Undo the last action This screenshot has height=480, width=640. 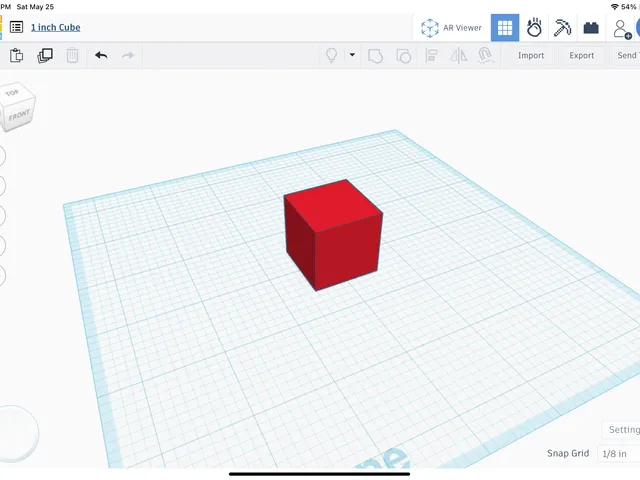[101, 55]
